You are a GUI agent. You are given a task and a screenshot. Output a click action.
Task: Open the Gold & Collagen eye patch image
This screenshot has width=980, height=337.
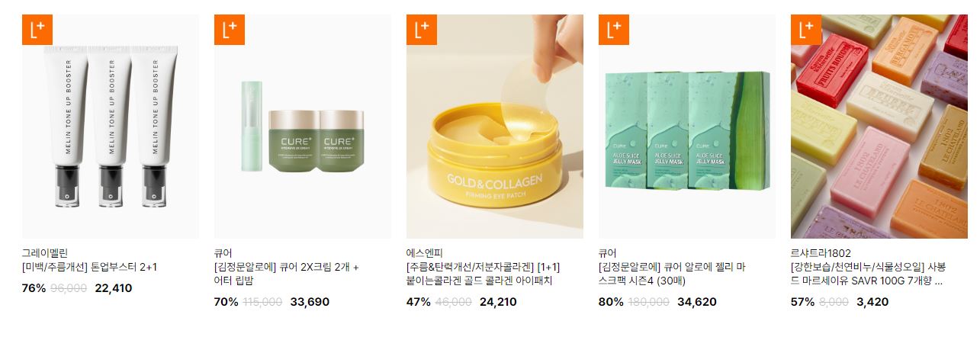coord(495,127)
